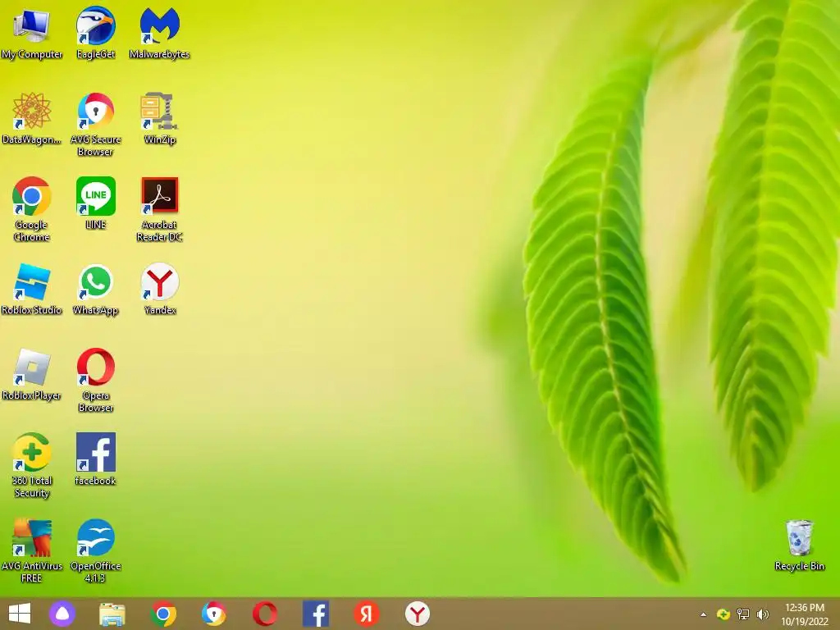Launch Opera from the taskbar
The height and width of the screenshot is (630, 840).
tap(265, 614)
